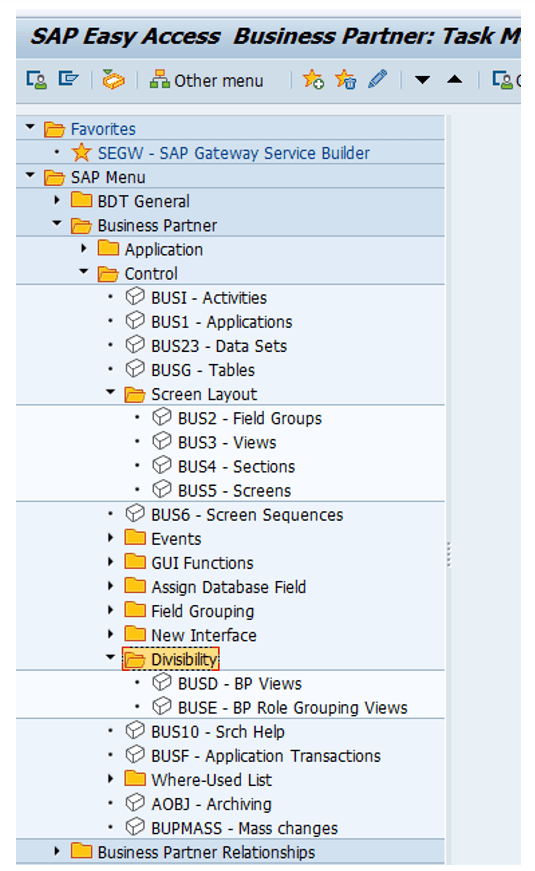Select BUSE - BP Role Grouping Views
This screenshot has width=535, height=871.
coord(293,708)
